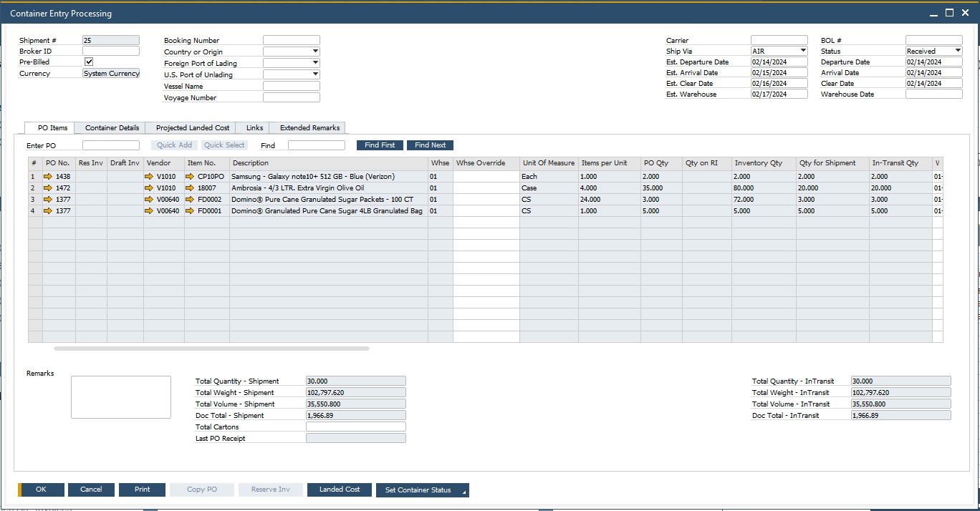Click the Landed Cost button
Image resolution: width=980 pixels, height=511 pixels.
339,490
